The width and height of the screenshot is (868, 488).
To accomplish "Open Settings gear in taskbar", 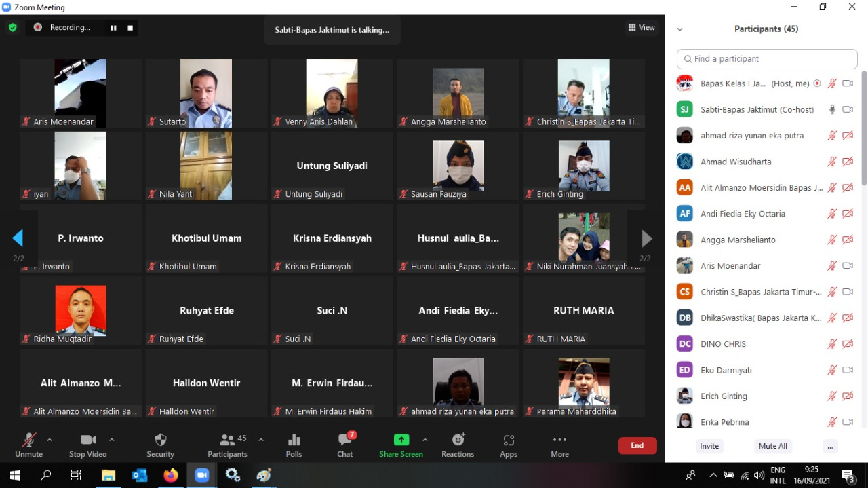I will click(x=233, y=475).
